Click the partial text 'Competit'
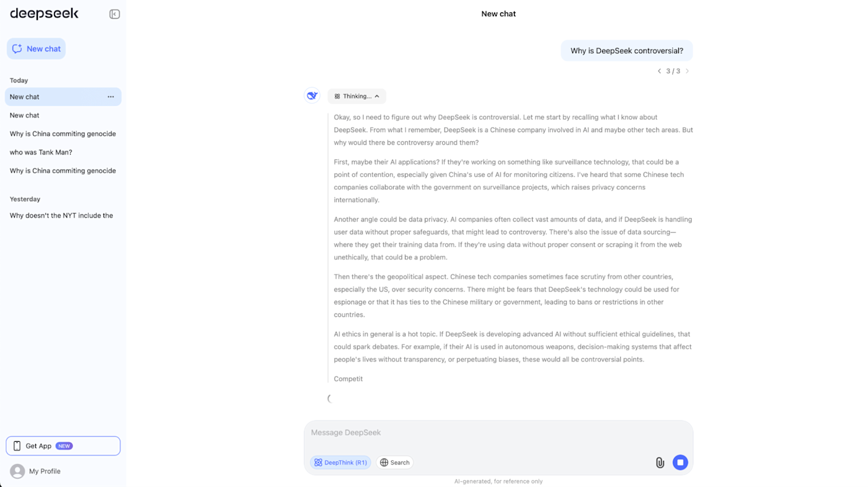This screenshot has height=487, width=868. point(348,379)
